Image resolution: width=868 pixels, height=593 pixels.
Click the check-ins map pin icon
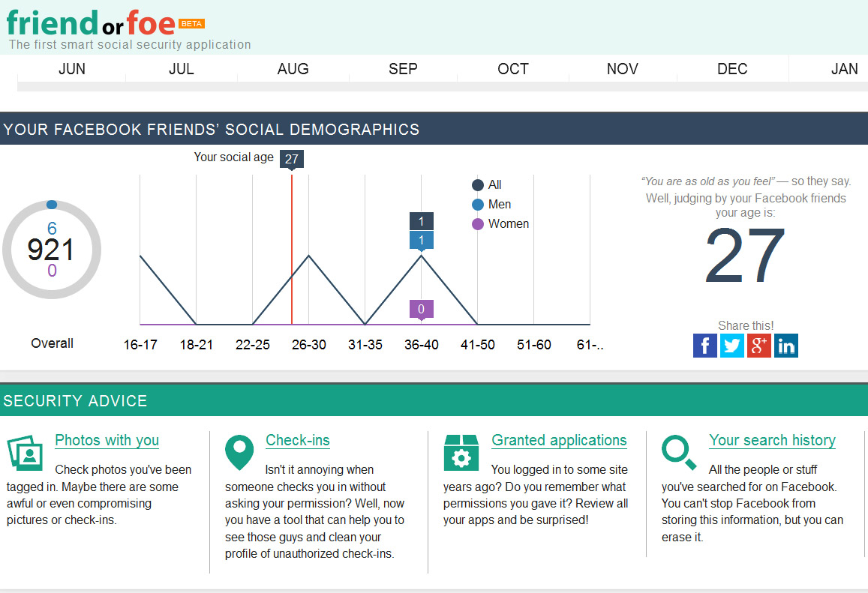click(239, 452)
